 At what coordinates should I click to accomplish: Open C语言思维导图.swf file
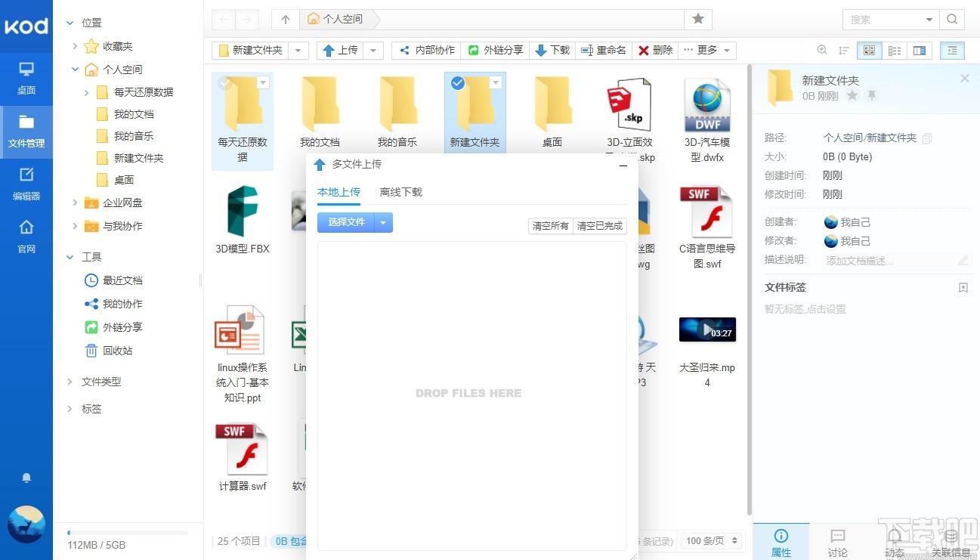pyautogui.click(x=707, y=227)
